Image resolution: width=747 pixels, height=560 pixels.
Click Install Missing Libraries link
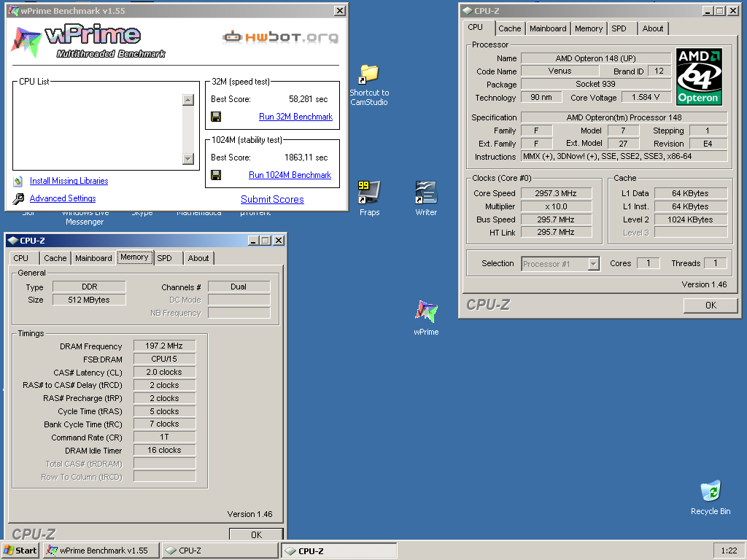69,181
